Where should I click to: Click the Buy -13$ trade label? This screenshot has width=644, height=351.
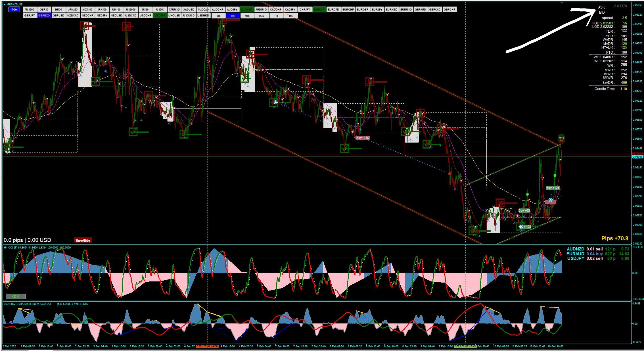(x=362, y=138)
